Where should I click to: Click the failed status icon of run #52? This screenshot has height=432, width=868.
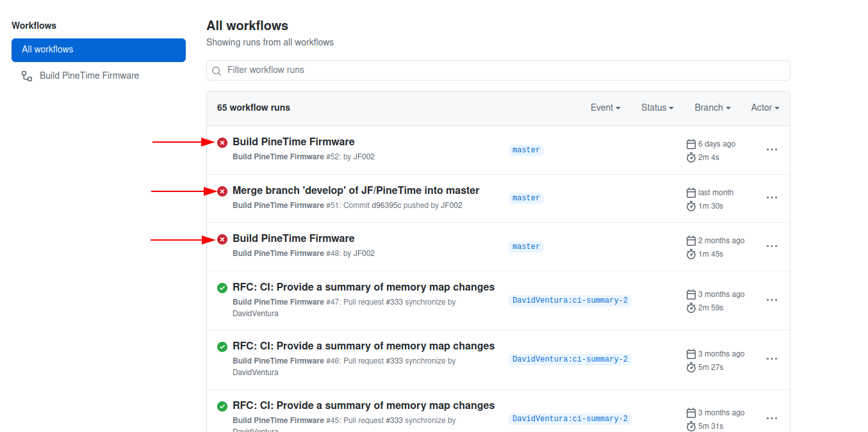(x=222, y=143)
